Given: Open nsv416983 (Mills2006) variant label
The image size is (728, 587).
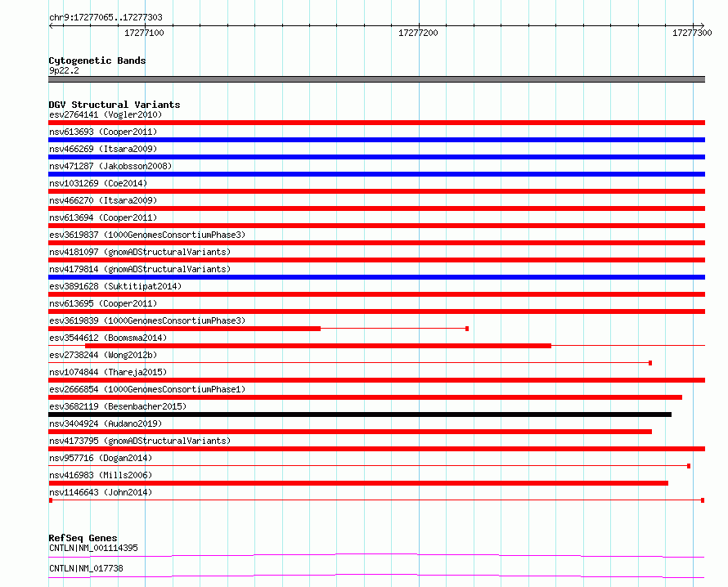Looking at the screenshot, I should 101,475.
